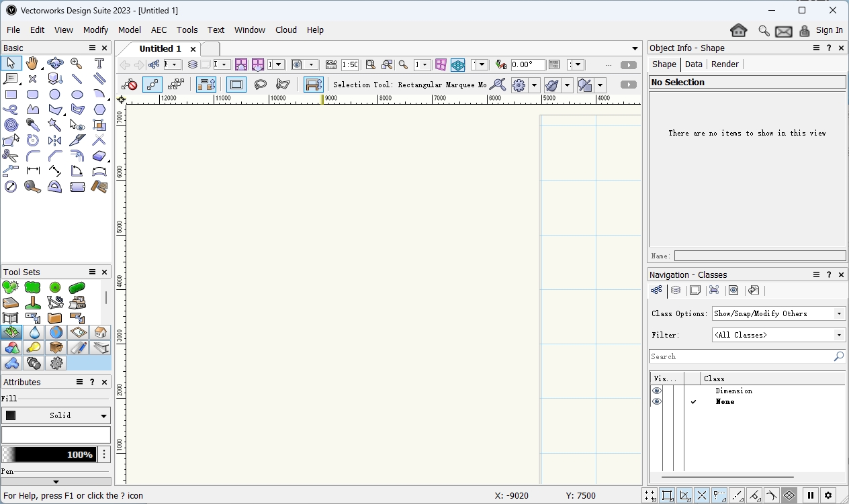849x504 pixels.
Task: Click the class Search field
Action: pos(739,356)
